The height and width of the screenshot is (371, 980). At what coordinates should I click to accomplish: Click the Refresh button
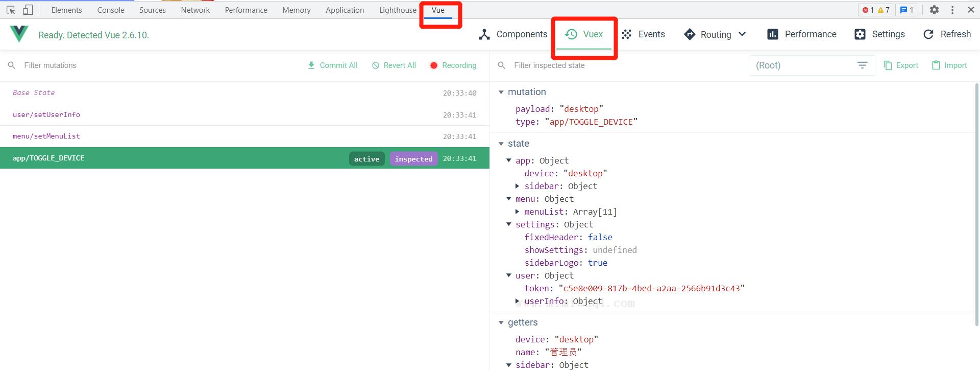coord(947,34)
